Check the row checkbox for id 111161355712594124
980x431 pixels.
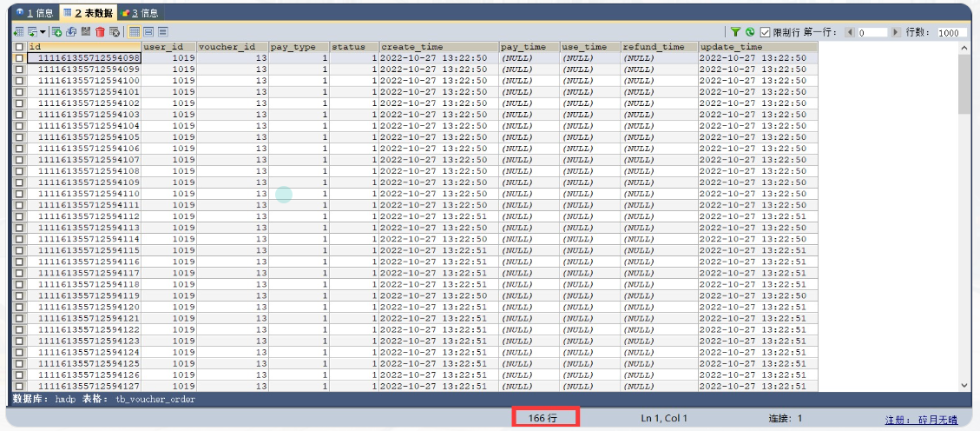pyautogui.click(x=19, y=352)
